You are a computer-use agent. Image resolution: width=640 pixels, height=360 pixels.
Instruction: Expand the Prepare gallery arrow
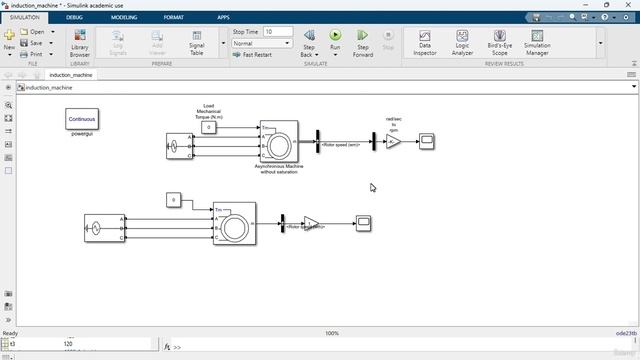click(223, 43)
